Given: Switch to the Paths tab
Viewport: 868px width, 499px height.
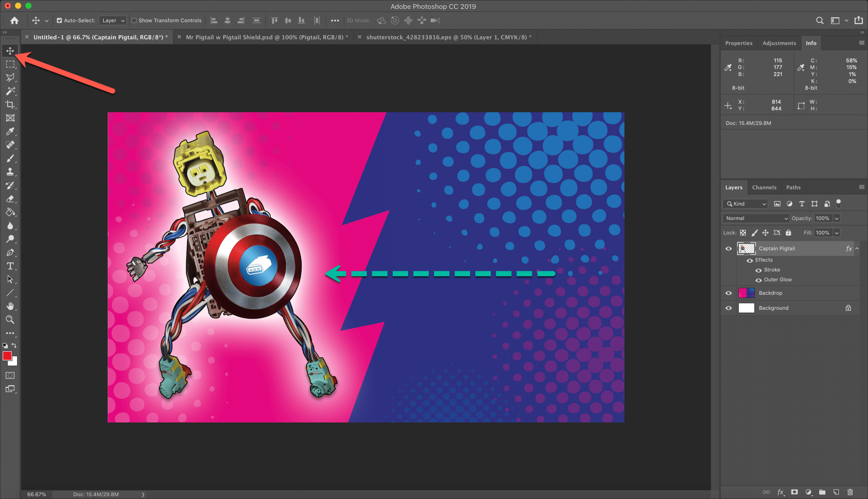Looking at the screenshot, I should point(793,187).
